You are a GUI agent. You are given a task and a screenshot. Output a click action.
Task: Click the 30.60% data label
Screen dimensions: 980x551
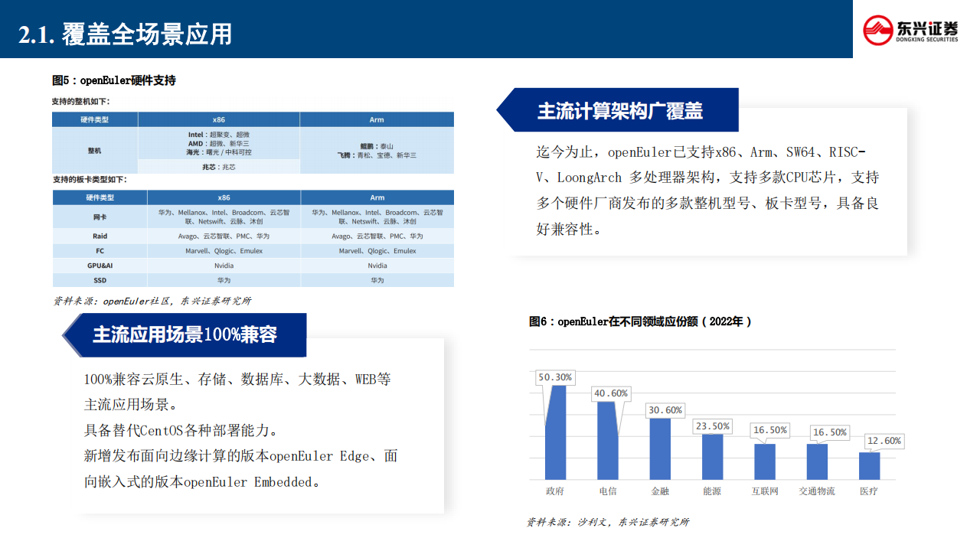tap(665, 410)
